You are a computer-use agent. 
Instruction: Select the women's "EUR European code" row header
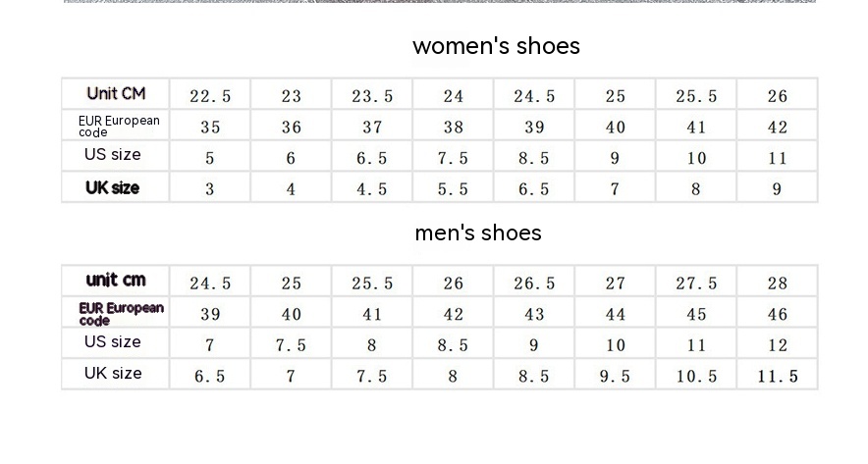[118, 126]
